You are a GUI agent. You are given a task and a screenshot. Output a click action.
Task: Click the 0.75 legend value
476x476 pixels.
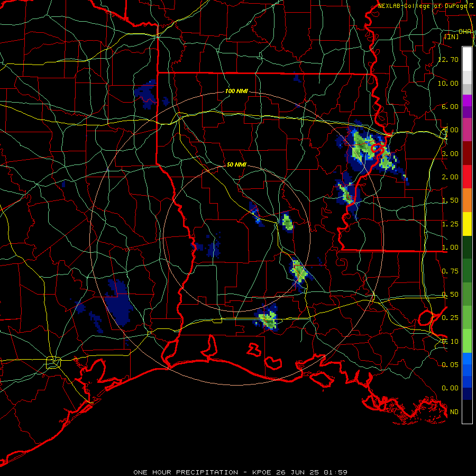click(450, 271)
